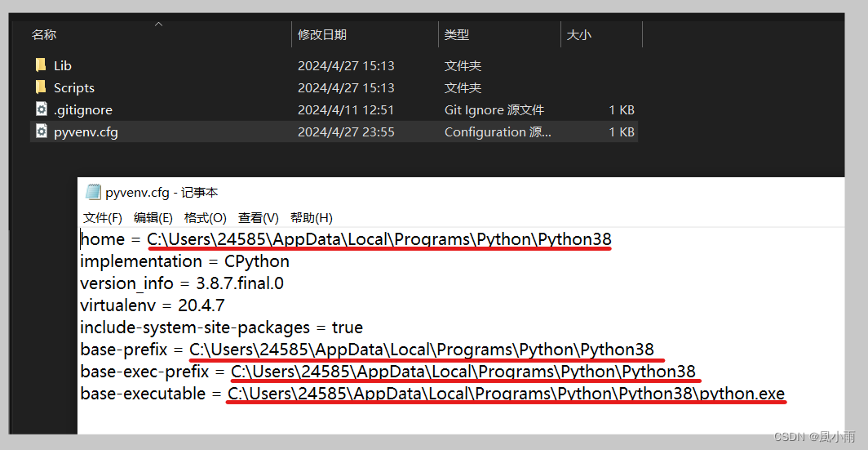868x450 pixels.
Task: Toggle sort order using arrow above 名称
Action: pos(159,24)
